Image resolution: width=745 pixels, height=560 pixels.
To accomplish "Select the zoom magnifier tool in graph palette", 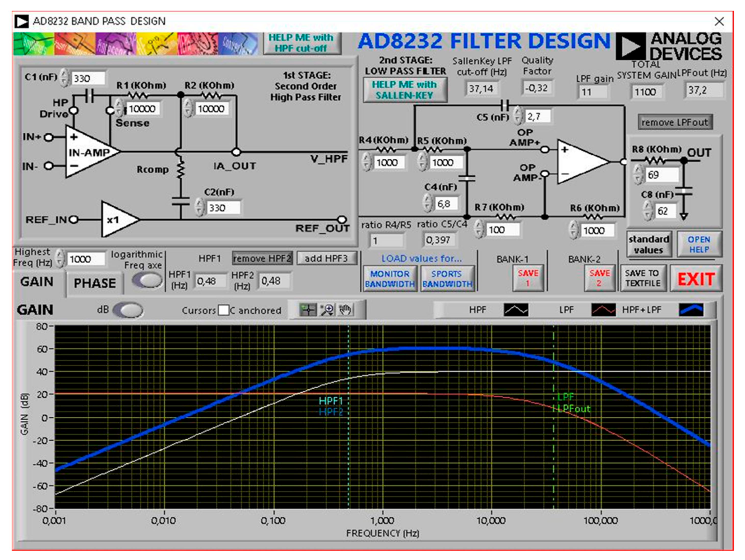I will point(327,310).
